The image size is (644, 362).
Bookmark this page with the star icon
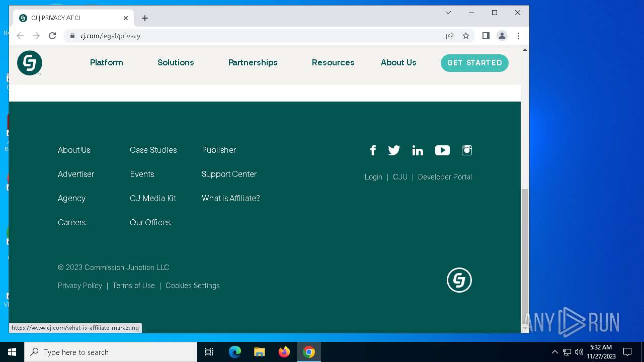click(x=466, y=36)
